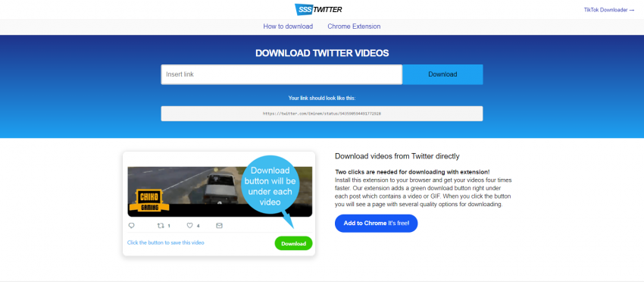
Task: Click Add to Chrome It's free button
Action: tap(377, 223)
